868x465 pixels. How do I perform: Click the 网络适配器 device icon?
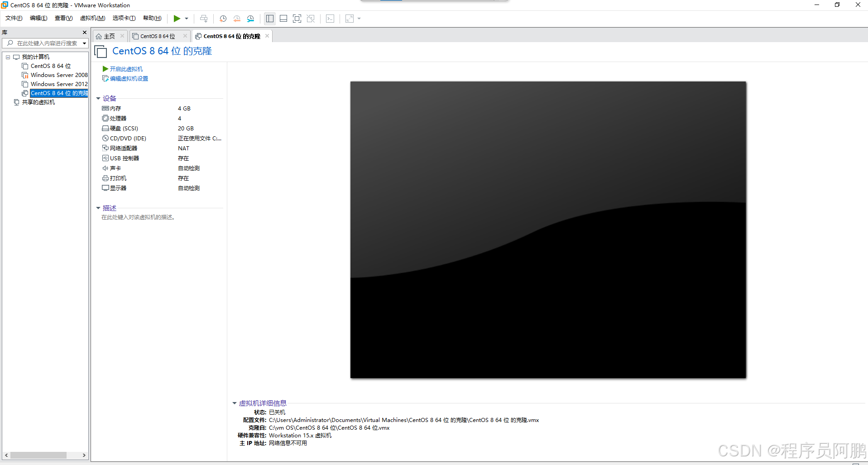coord(105,148)
